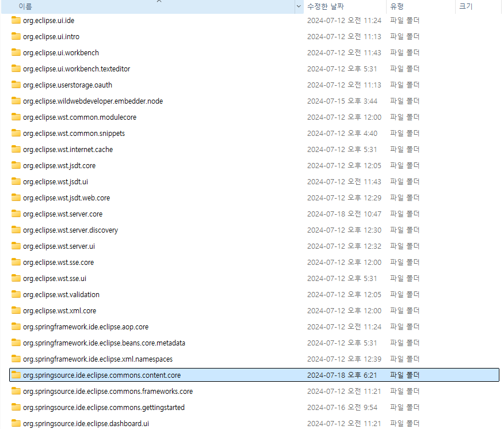Click the date 2024-07-18 오후 6:21
This screenshot has height=429, width=504.
pyautogui.click(x=342, y=375)
